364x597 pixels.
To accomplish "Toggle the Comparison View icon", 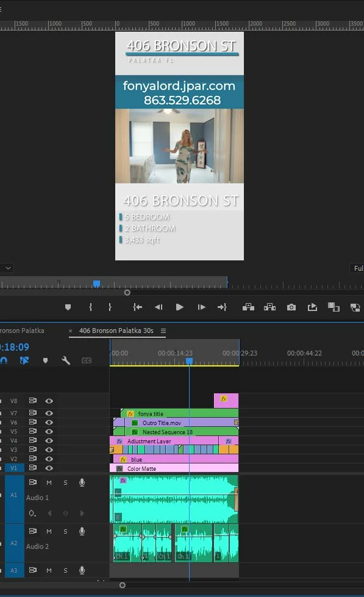I will click(334, 307).
